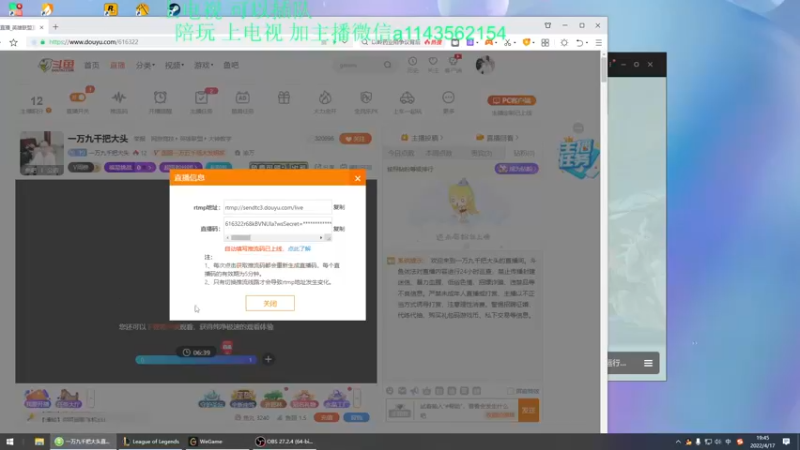
Task: Click the page vertical scrollbar
Action: 604,68
